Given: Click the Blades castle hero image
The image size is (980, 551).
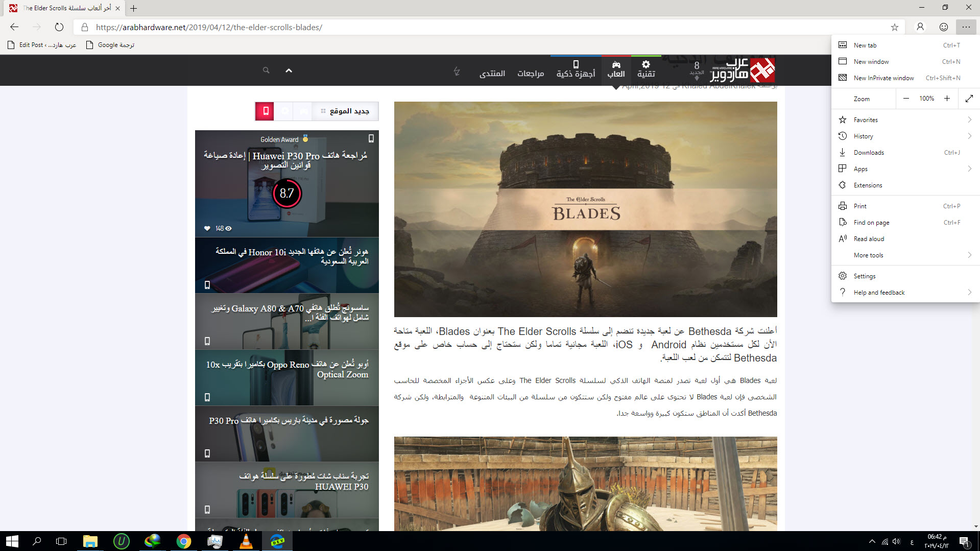Looking at the screenshot, I should click(x=585, y=209).
